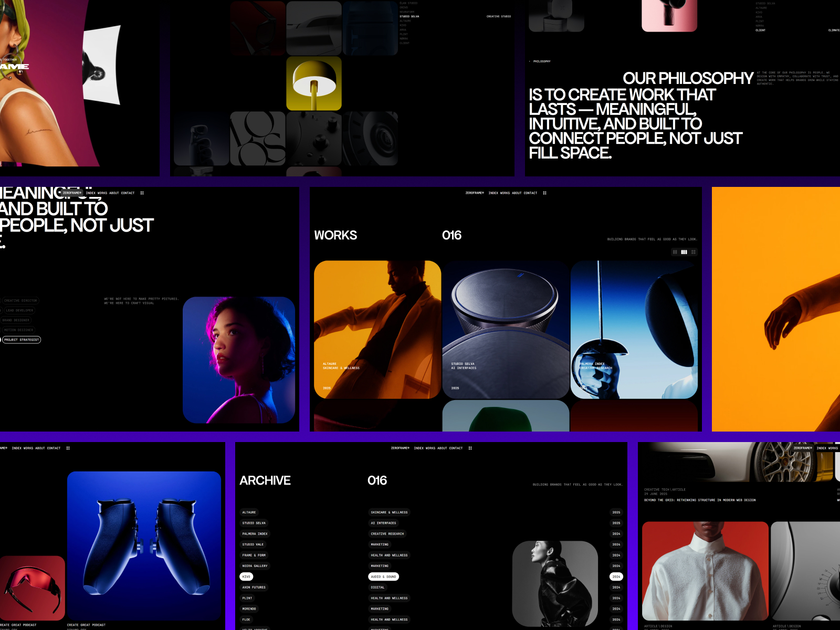Switch to the three-column layout view
The width and height of the screenshot is (840, 630).
(684, 252)
